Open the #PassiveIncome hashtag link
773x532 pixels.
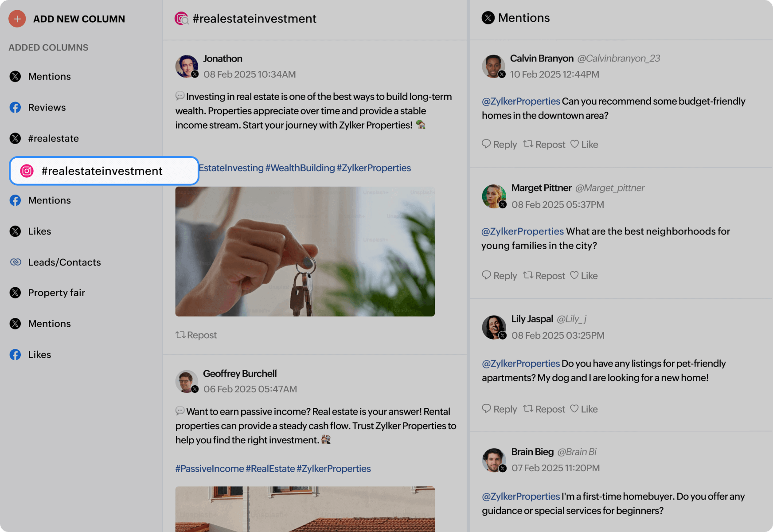tap(210, 469)
